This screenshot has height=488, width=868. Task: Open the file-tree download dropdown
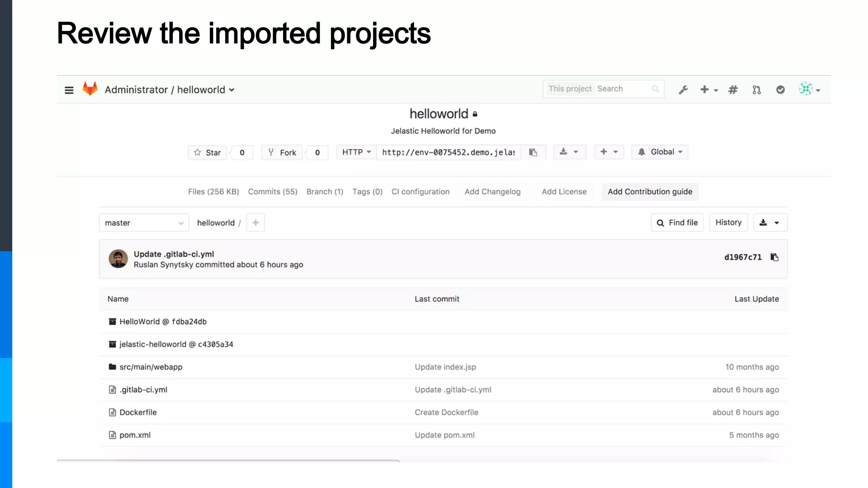pyautogui.click(x=770, y=222)
